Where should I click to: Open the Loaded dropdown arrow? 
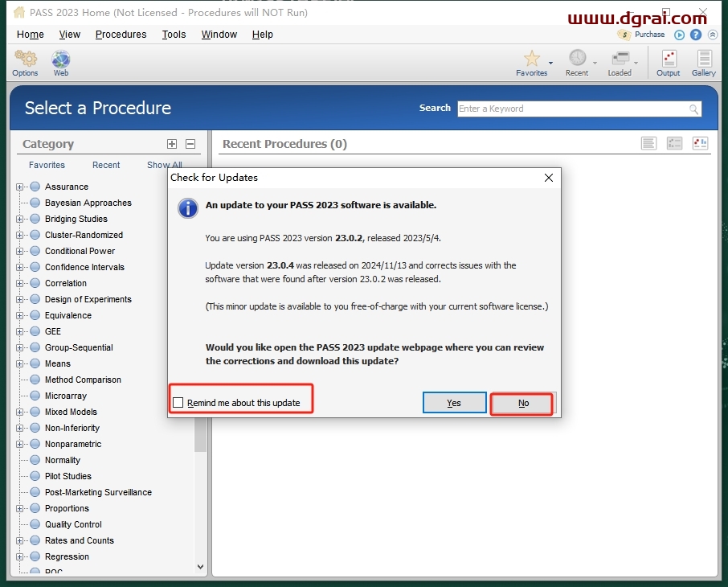click(x=636, y=63)
